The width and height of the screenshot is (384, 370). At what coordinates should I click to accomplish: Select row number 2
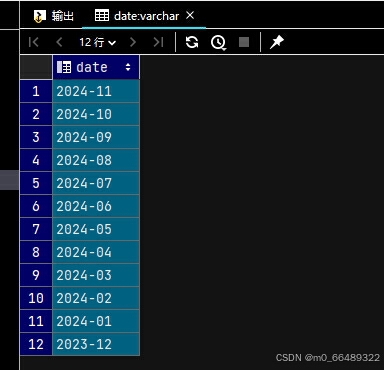36,114
